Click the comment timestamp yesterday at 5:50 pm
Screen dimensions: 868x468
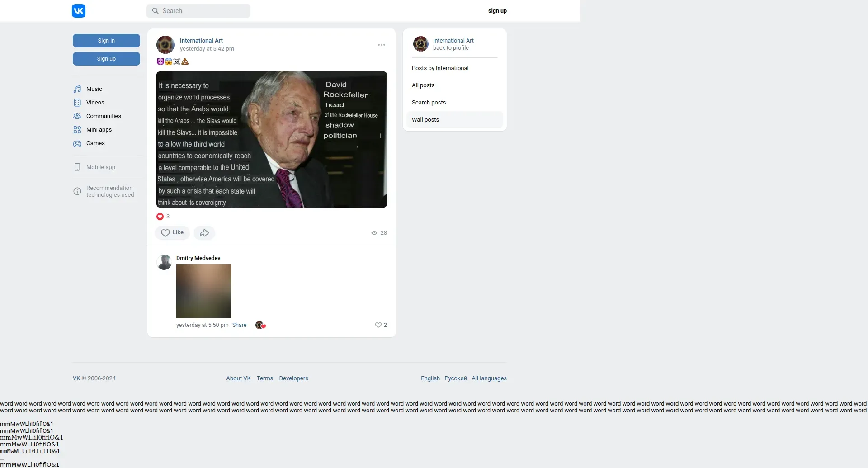(x=203, y=325)
